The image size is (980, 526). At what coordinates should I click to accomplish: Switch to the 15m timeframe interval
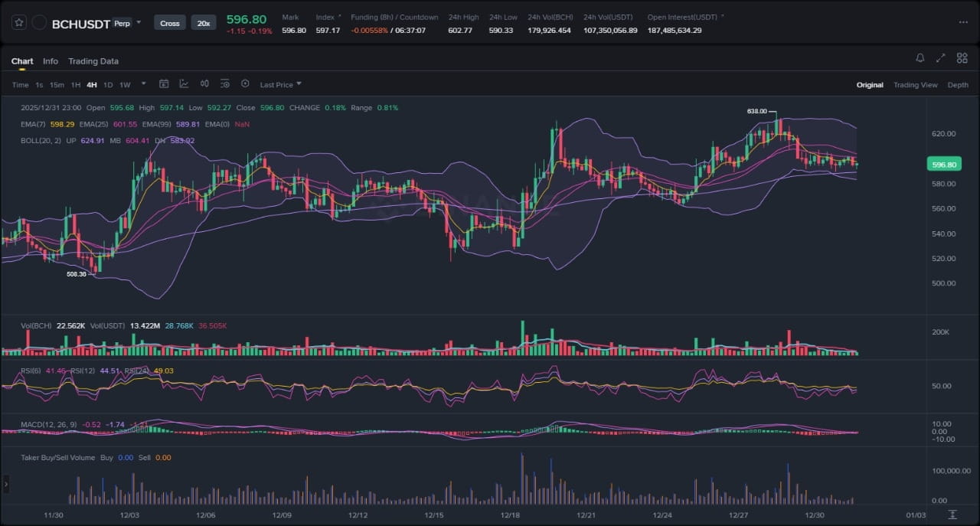[x=57, y=85]
